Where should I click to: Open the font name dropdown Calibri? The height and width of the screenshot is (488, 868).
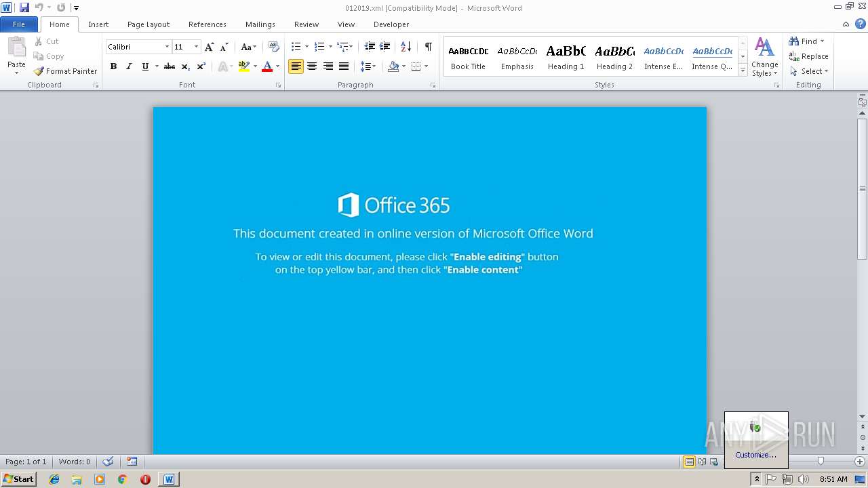click(x=167, y=47)
